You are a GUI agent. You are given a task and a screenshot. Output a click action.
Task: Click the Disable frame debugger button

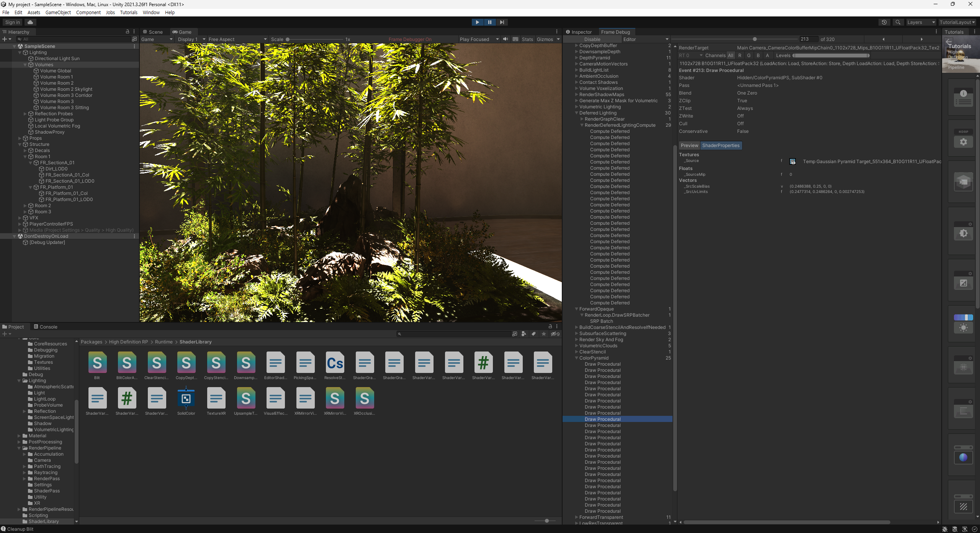592,39
